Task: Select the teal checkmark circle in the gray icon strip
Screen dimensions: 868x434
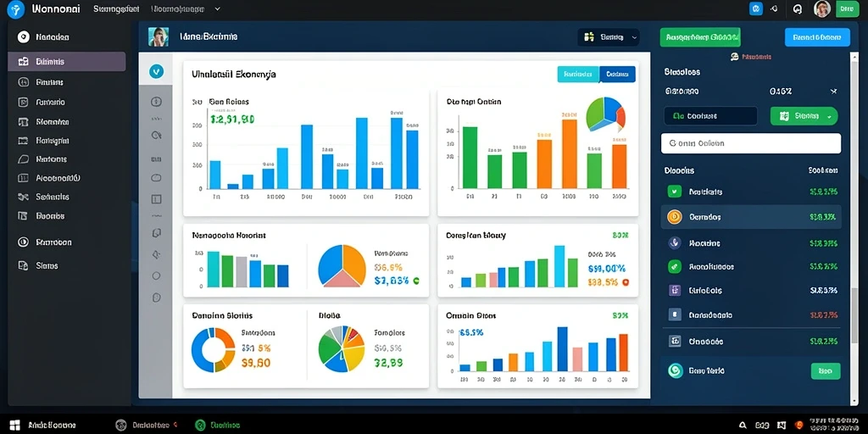Action: point(157,71)
